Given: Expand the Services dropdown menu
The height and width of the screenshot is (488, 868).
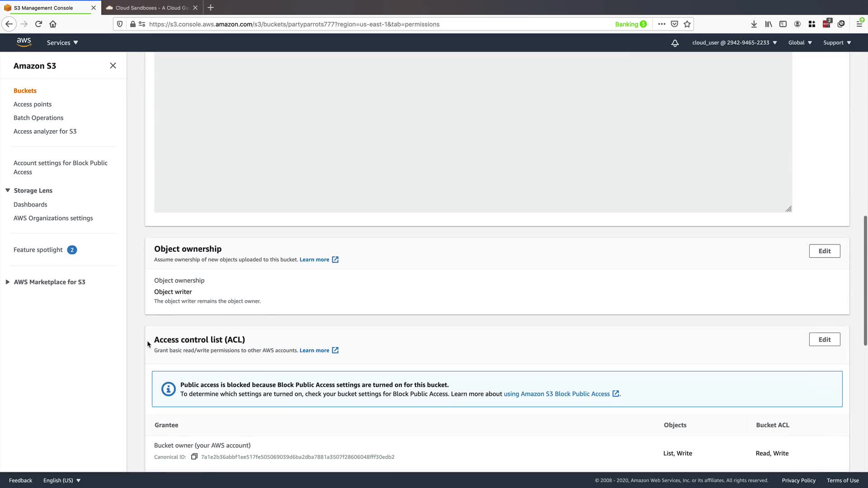Looking at the screenshot, I should (x=62, y=42).
